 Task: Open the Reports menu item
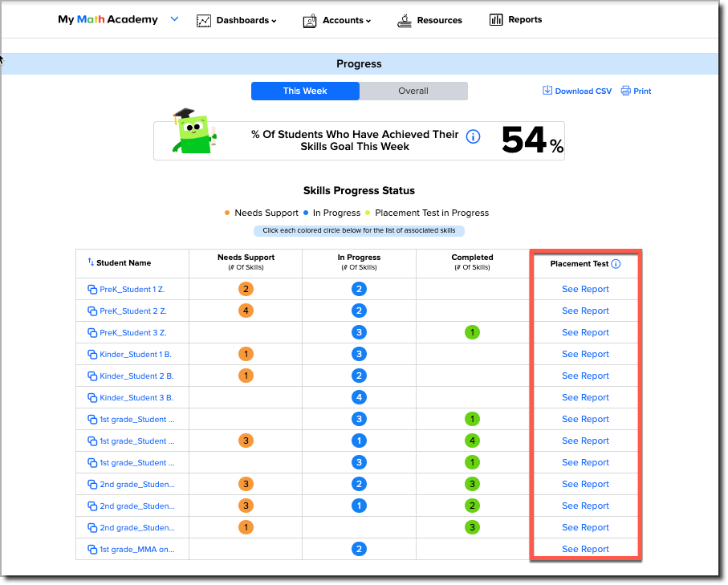click(x=525, y=19)
